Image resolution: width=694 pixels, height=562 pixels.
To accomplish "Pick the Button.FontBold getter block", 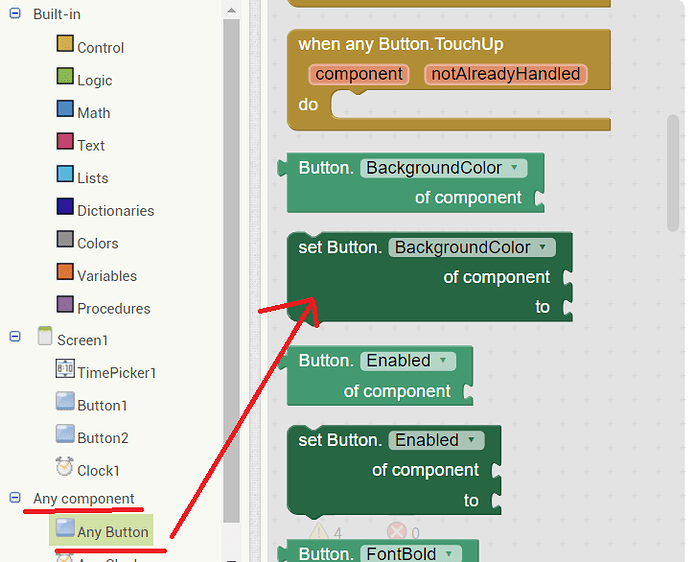I will click(x=378, y=551).
